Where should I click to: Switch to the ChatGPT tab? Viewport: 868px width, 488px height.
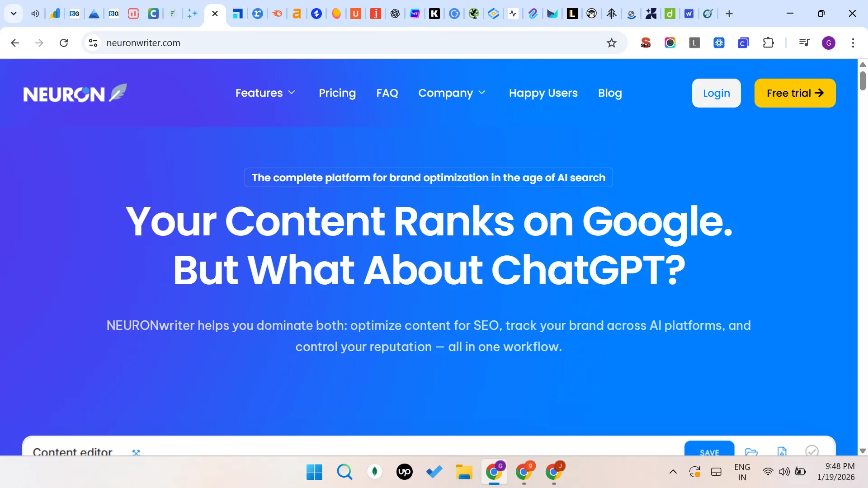pos(395,14)
